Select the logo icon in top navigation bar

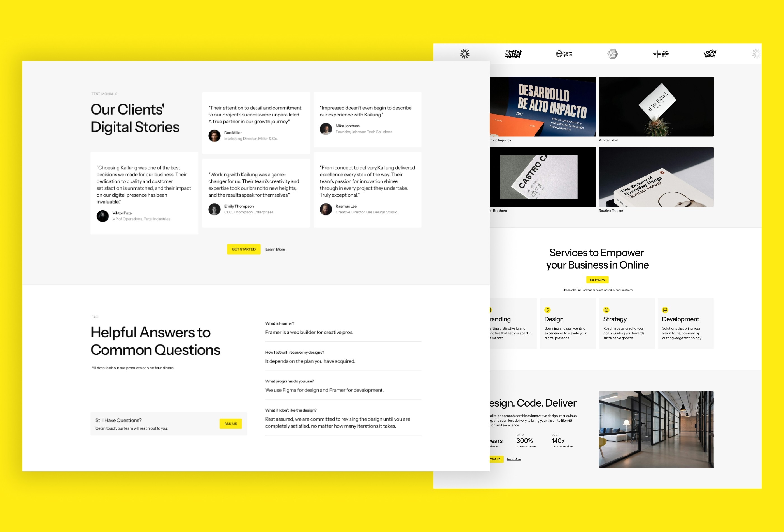pos(465,53)
